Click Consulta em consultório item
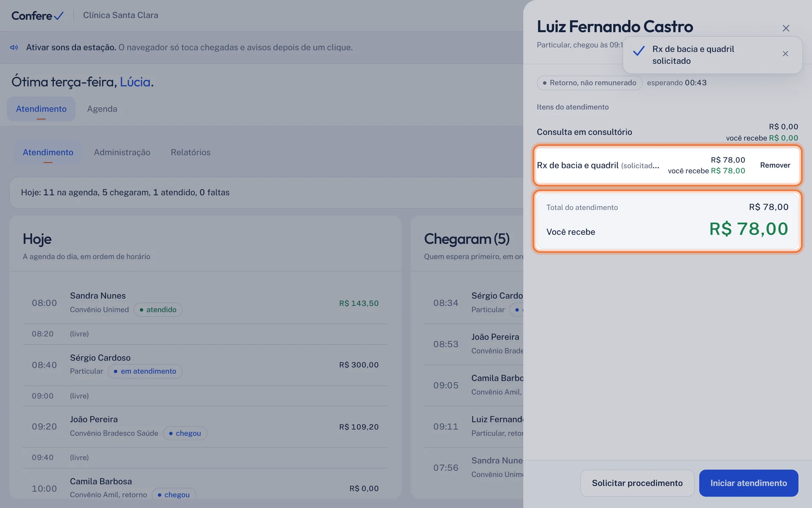Viewport: 812px width, 508px height. (667, 132)
